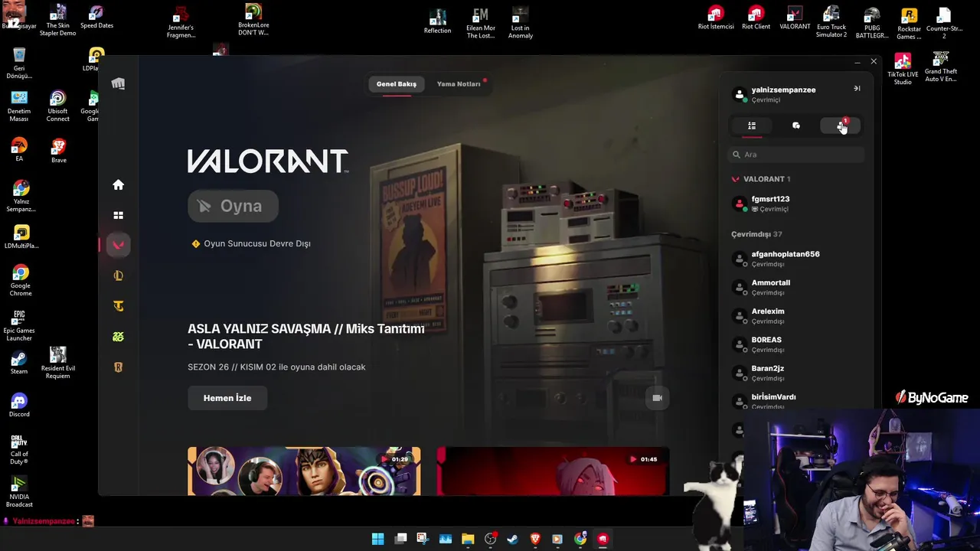The width and height of the screenshot is (980, 551).
Task: Select friend afganhoplatan656
Action: click(796, 259)
